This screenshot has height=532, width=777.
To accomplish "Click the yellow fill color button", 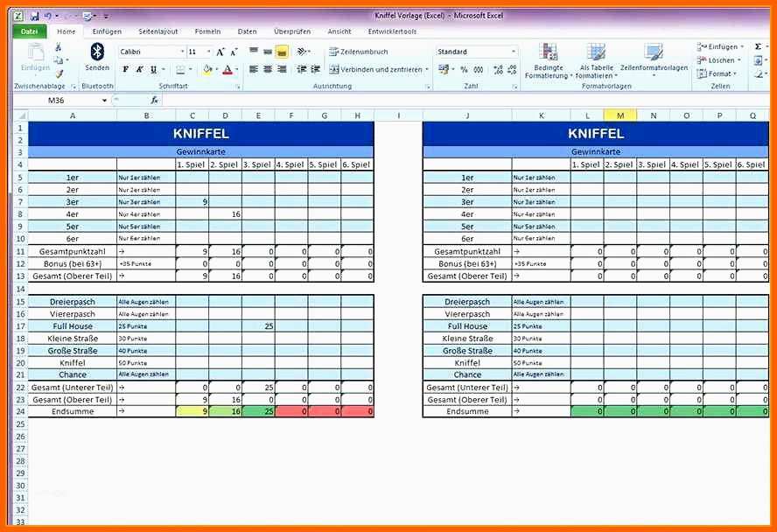I will click(207, 70).
